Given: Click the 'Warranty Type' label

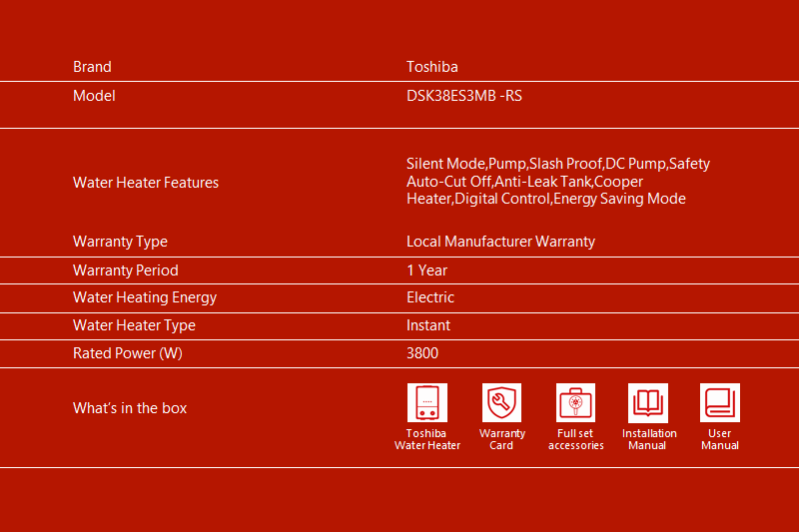Looking at the screenshot, I should click(120, 242).
